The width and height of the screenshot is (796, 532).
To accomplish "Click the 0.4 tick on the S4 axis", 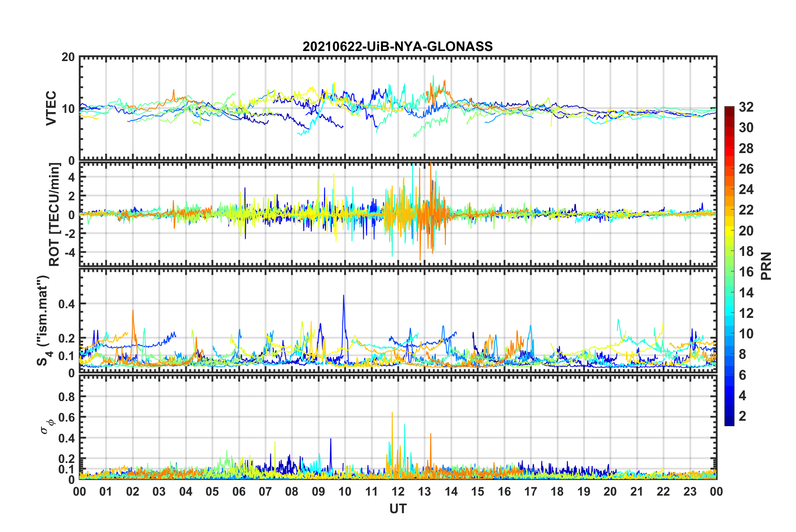I will 67,304.
